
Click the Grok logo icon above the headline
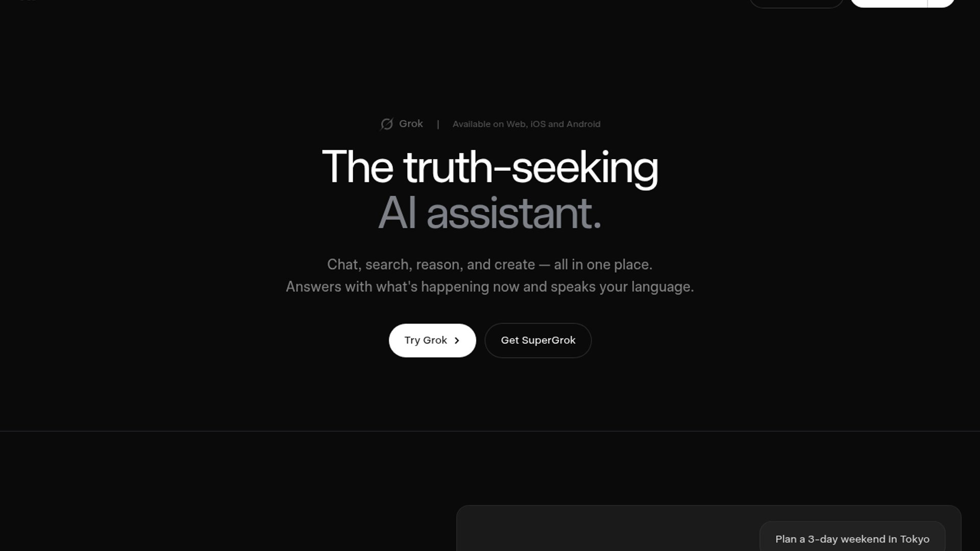(386, 124)
